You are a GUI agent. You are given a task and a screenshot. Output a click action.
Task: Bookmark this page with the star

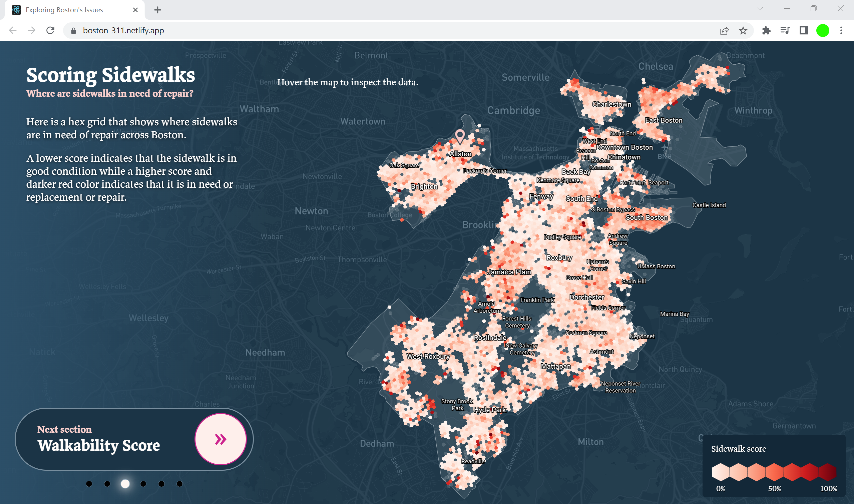coord(743,31)
